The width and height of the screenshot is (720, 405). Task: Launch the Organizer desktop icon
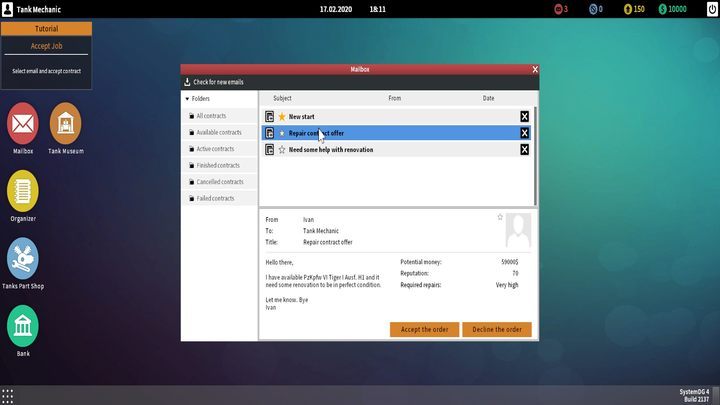23,190
